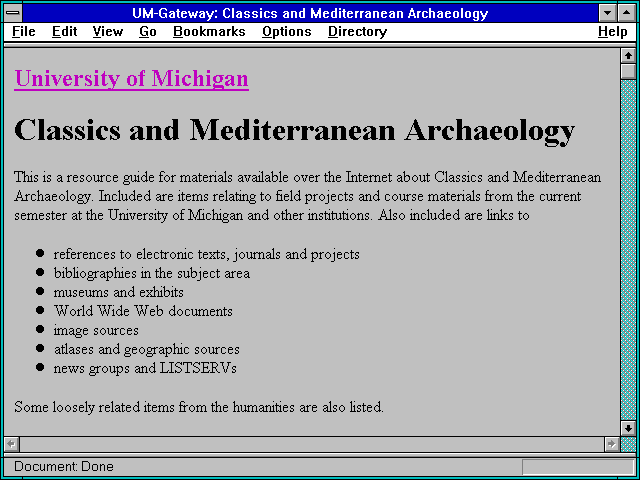Click the vertical scrollbar down arrow
The width and height of the screenshot is (640, 480).
pos(628,428)
